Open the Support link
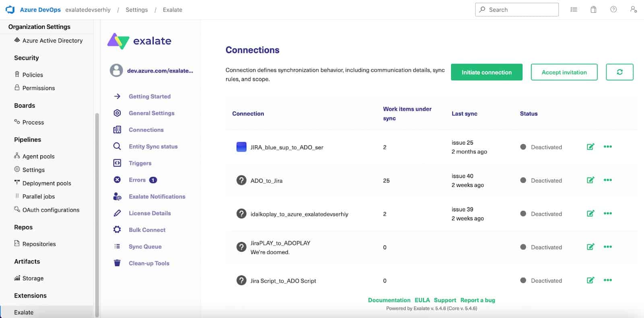The image size is (644, 318). click(x=445, y=300)
